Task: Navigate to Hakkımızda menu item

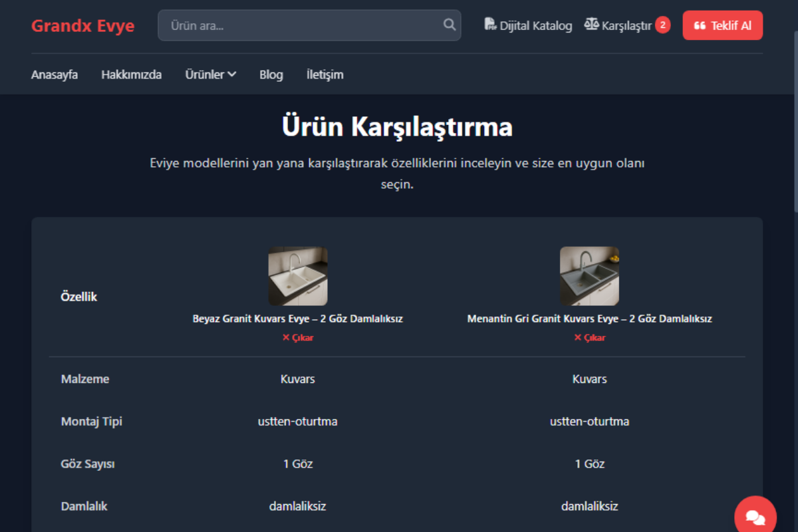Action: 131,74
